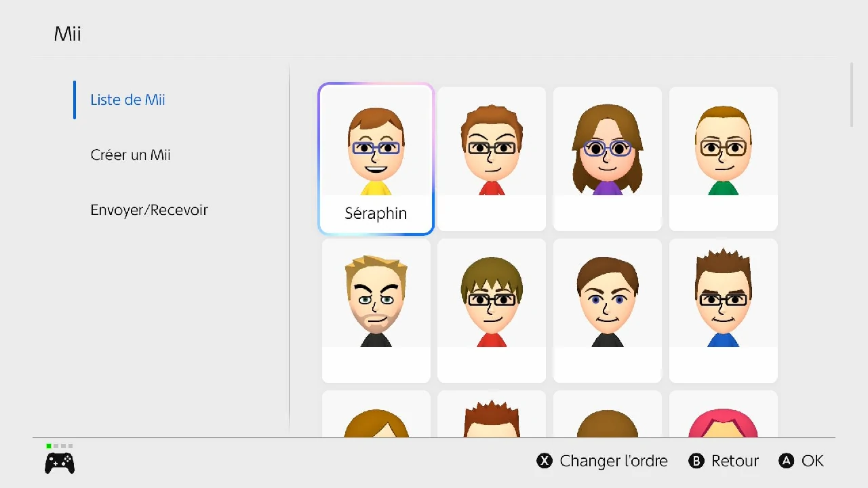Click the Retour button prompt
This screenshot has width=868, height=488.
pos(724,461)
